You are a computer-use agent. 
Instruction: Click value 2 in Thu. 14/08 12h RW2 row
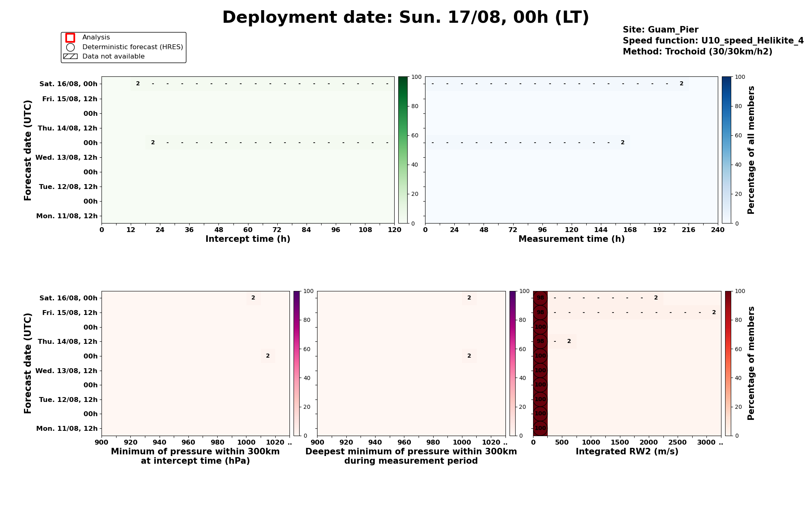pos(569,341)
